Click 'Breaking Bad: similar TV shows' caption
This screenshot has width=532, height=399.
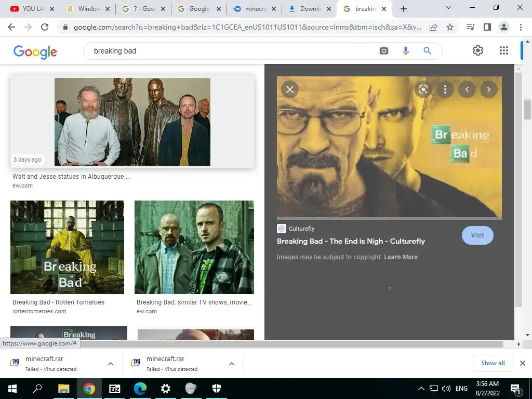coord(194,302)
